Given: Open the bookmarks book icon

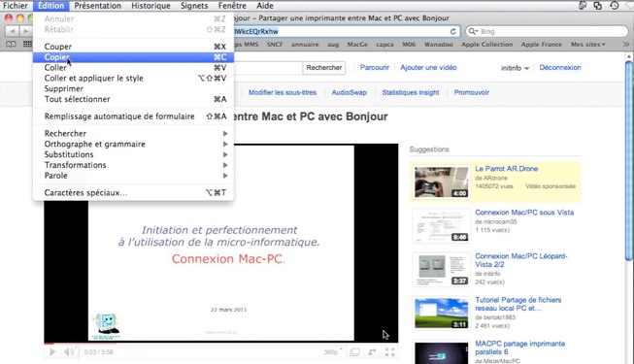Looking at the screenshot, I should (x=11, y=44).
